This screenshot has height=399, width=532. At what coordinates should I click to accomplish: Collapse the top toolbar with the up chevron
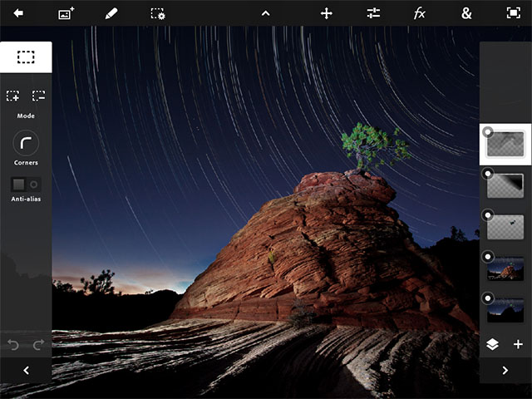click(265, 13)
